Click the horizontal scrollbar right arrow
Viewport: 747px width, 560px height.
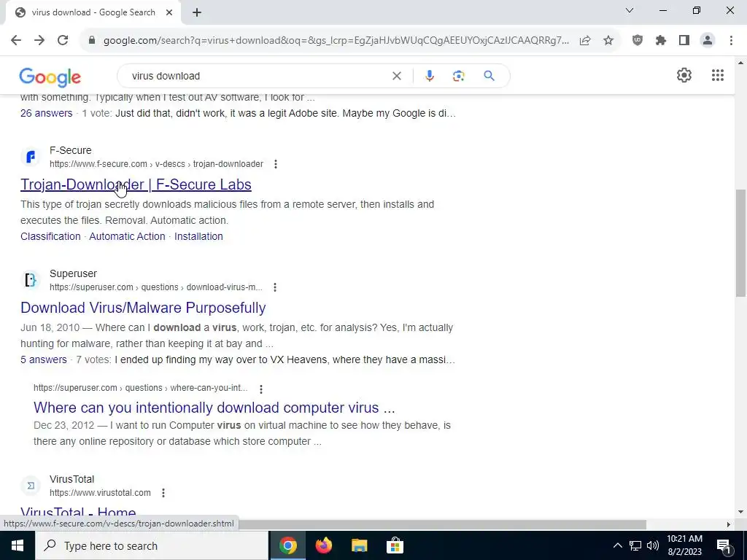coord(728,524)
